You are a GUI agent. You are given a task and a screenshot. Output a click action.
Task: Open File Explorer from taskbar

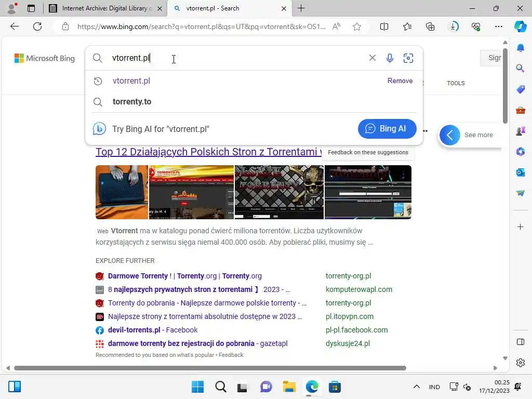pyautogui.click(x=289, y=387)
